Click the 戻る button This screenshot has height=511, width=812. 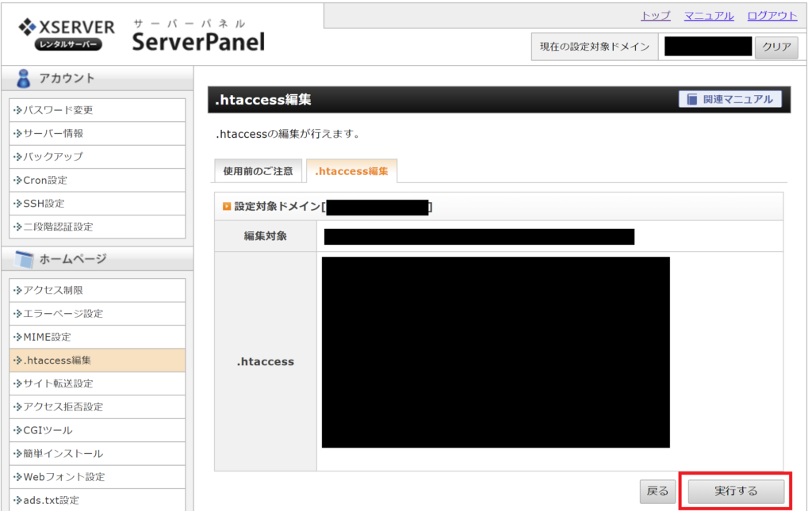pos(657,491)
